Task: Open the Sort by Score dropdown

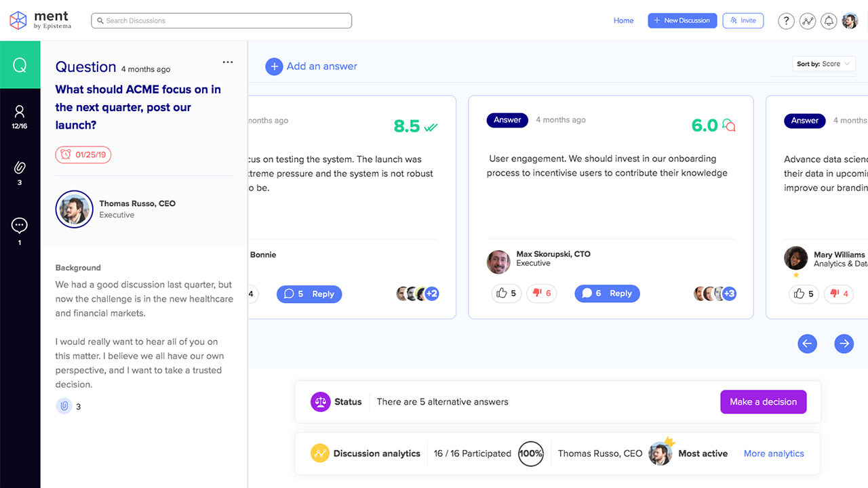Action: [824, 64]
